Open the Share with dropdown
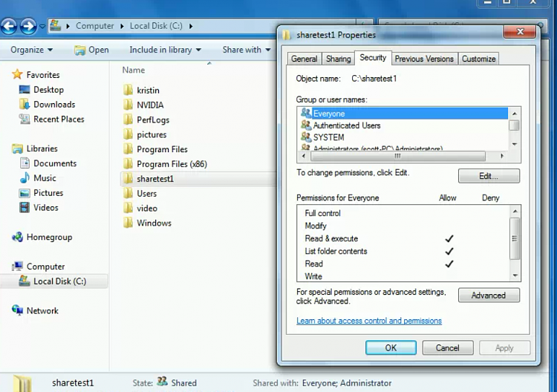The height and width of the screenshot is (392, 557). pos(246,50)
